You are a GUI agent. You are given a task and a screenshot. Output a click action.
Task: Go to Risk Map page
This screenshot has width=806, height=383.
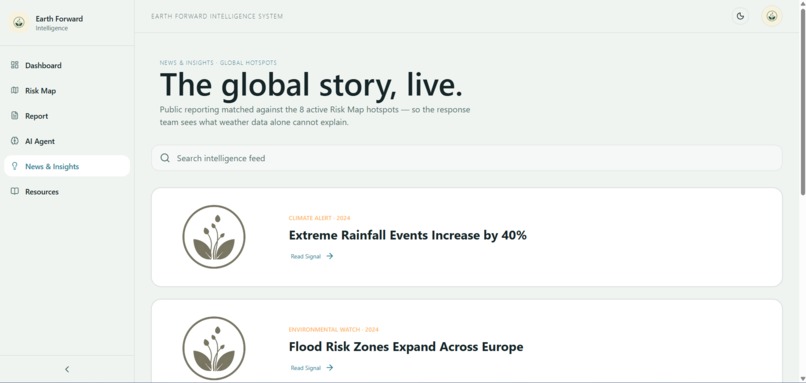[x=67, y=90]
